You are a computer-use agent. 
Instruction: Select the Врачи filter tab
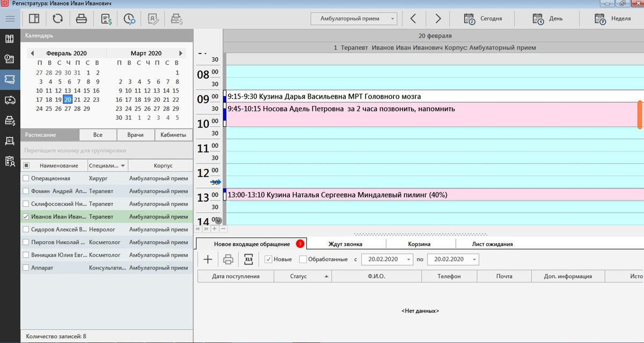(x=136, y=135)
